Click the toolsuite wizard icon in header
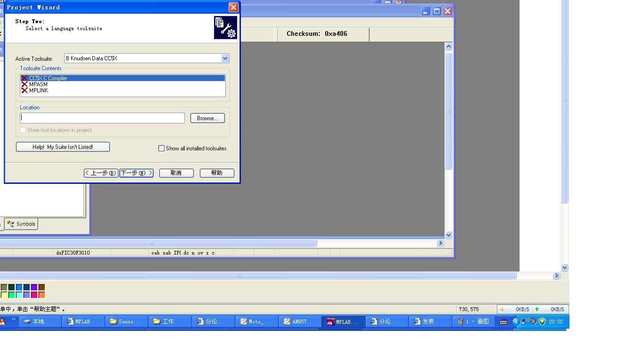The image size is (644, 362). (225, 27)
